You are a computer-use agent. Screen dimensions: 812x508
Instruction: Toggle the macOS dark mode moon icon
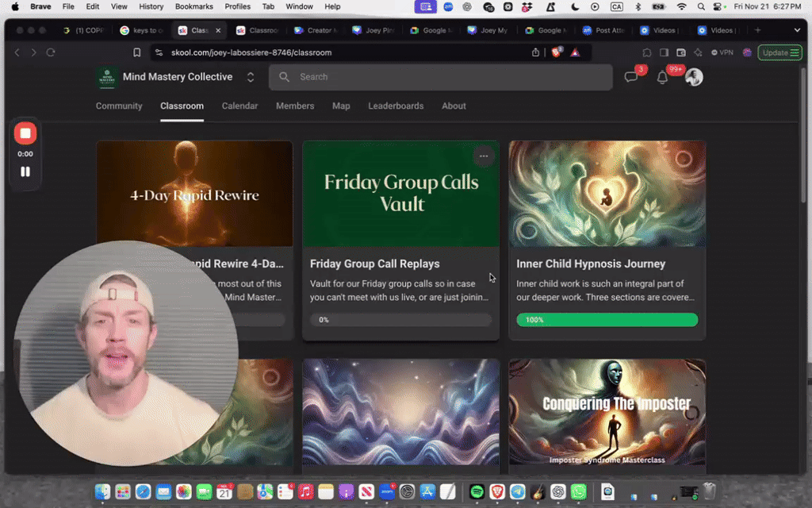[574, 6]
